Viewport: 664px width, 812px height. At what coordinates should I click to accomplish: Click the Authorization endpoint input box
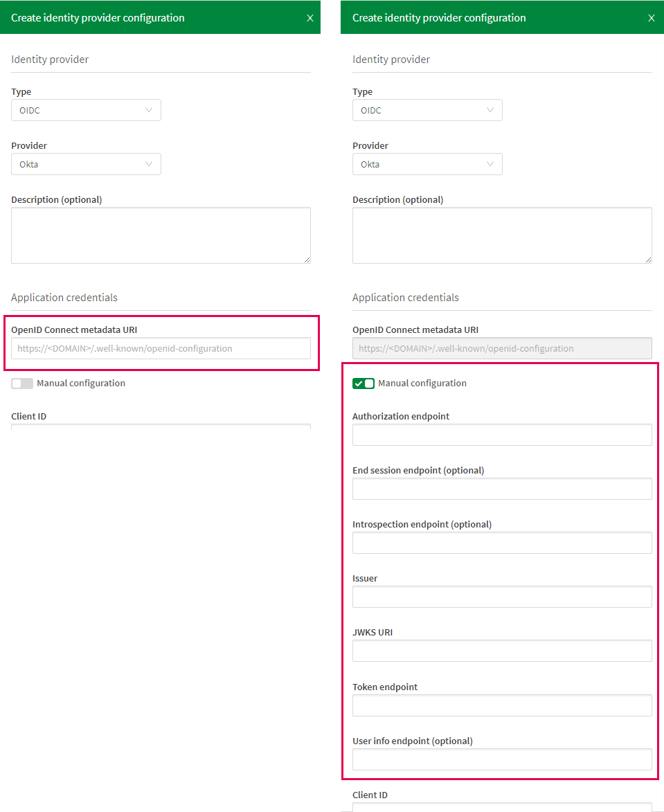pyautogui.click(x=502, y=435)
